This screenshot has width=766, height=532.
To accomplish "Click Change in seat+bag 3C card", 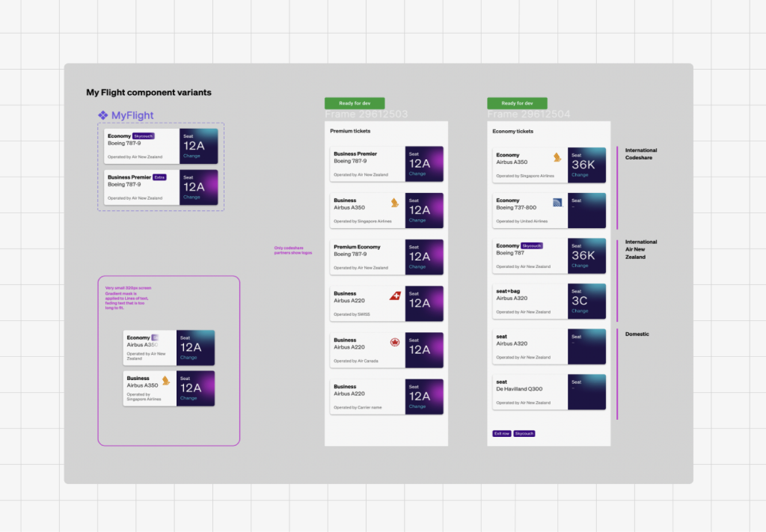I will point(580,311).
